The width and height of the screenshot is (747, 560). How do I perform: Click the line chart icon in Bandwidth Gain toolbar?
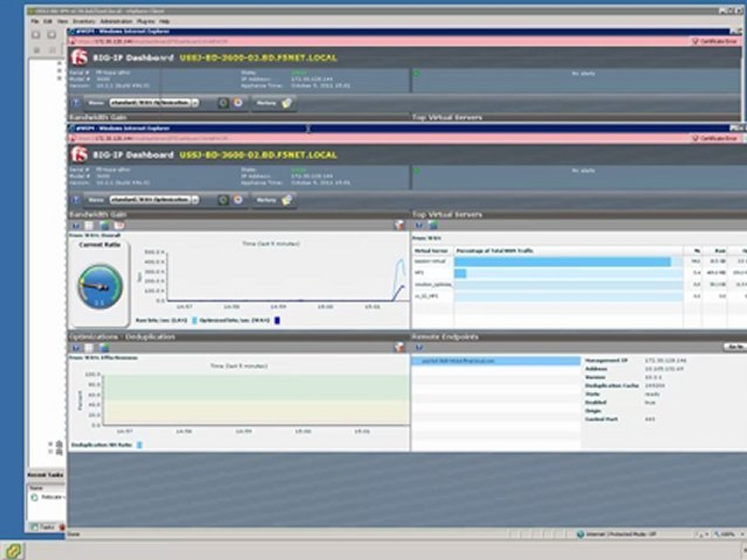pos(76,226)
